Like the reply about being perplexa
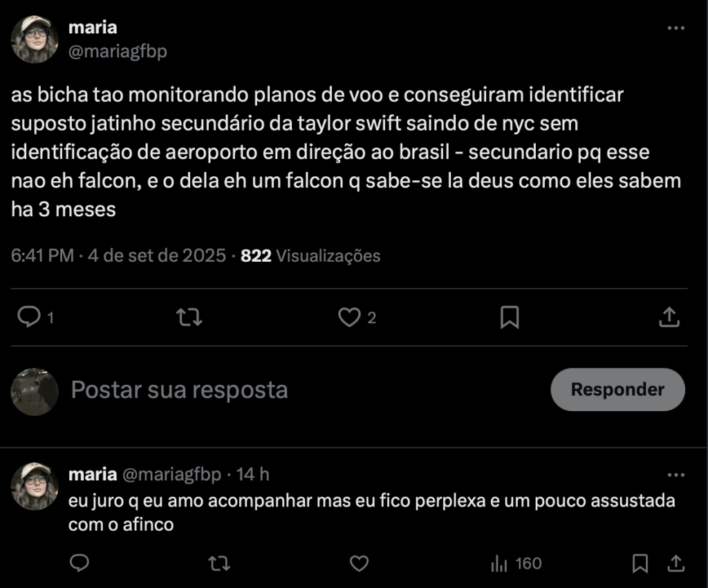Image resolution: width=708 pixels, height=588 pixels. pyautogui.click(x=359, y=564)
